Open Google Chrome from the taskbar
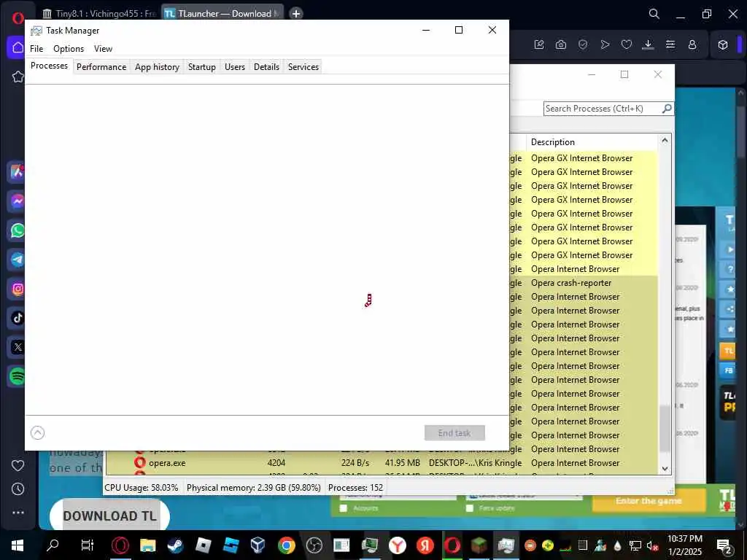This screenshot has height=560, width=747. point(286,545)
